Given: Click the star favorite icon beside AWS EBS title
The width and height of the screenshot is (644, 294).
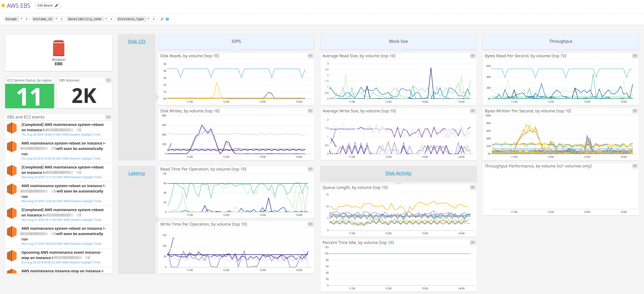Looking at the screenshot, I should pos(3,5).
